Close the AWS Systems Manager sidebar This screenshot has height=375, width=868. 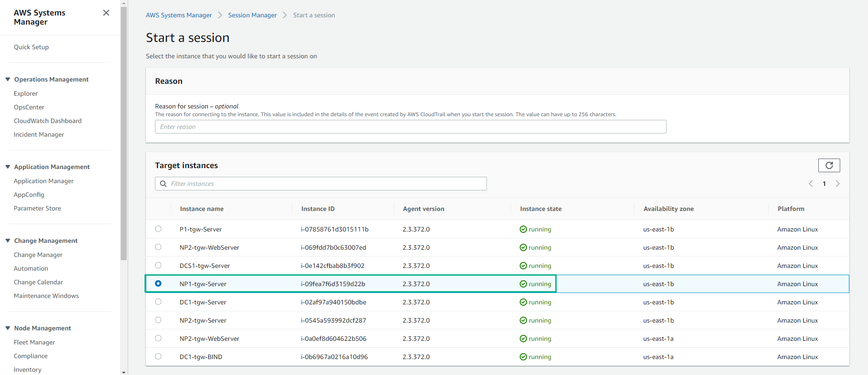pos(106,13)
